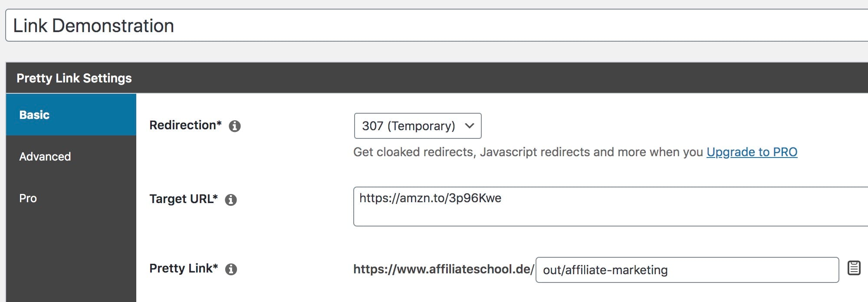This screenshot has height=302, width=868.
Task: Click the https://www.affiliateschool.de/ base URL text
Action: [444, 269]
